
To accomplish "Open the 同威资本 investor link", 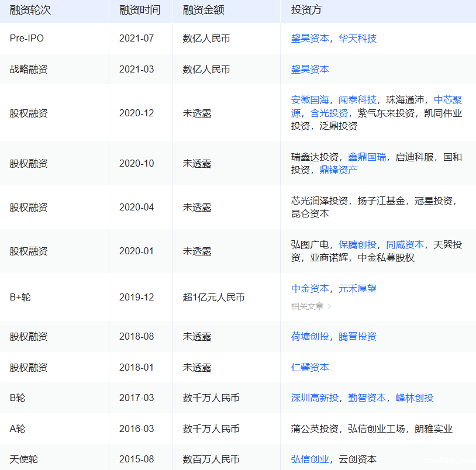I will [x=405, y=245].
